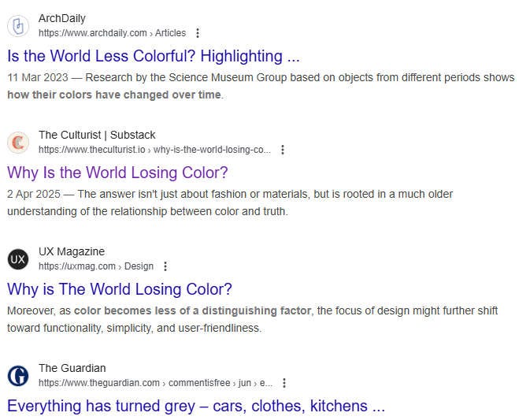
Task: Open UX Magazine 'Why is The World Losing Color?' link
Action: tap(120, 289)
